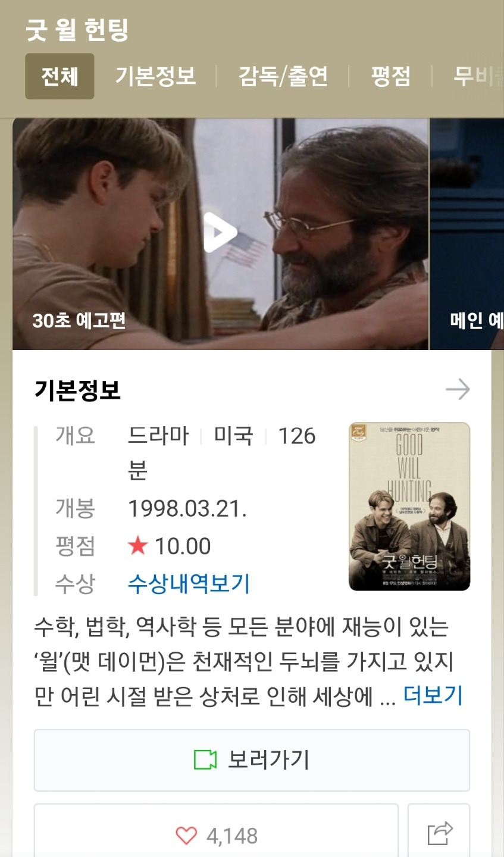Image resolution: width=504 pixels, height=857 pixels.
Task: Tap the share icon button
Action: 440,833
